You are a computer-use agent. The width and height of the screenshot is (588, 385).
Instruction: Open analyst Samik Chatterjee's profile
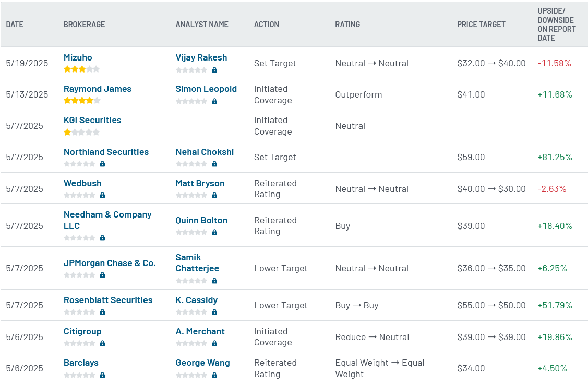197,263
